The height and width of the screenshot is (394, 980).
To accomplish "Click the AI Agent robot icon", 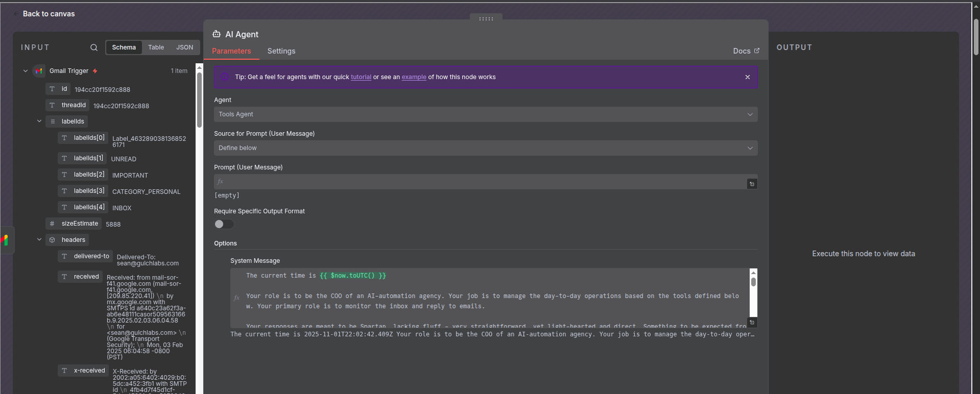I will tap(217, 34).
